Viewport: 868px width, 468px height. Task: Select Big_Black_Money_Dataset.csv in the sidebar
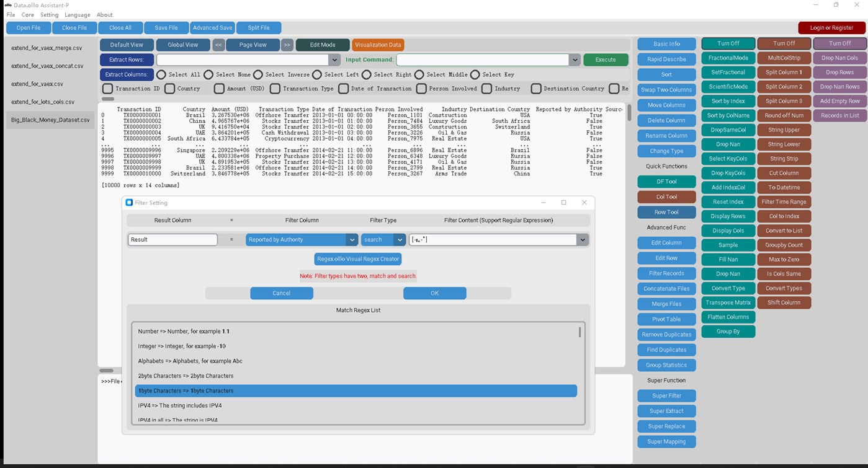(x=50, y=120)
